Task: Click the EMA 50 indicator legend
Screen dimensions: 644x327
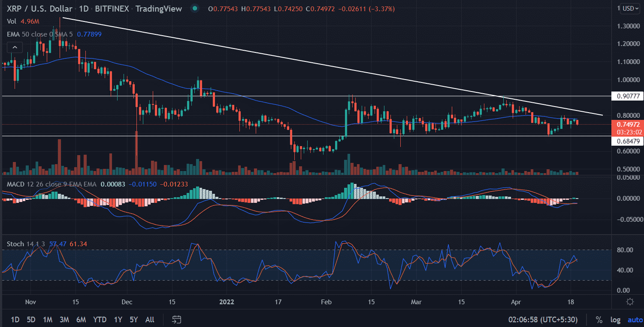Action: point(19,34)
